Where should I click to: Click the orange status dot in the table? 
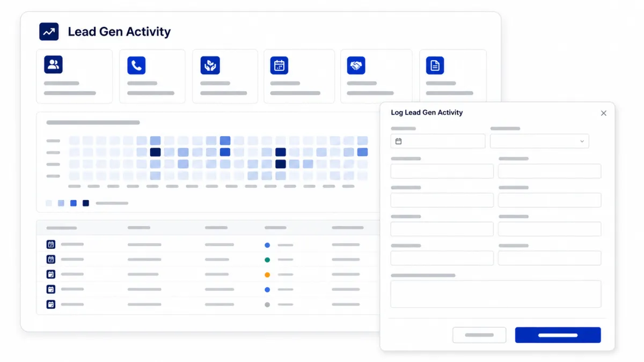click(267, 275)
